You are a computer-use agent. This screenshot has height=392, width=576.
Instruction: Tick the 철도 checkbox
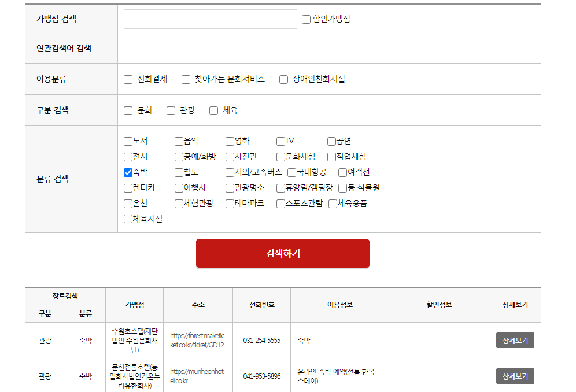tap(179, 173)
